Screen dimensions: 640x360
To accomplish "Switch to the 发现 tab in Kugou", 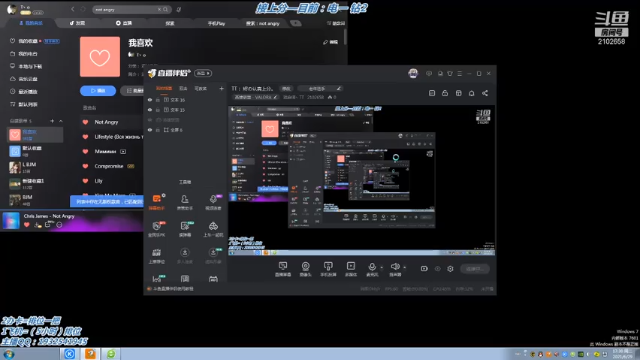I will [x=77, y=23].
